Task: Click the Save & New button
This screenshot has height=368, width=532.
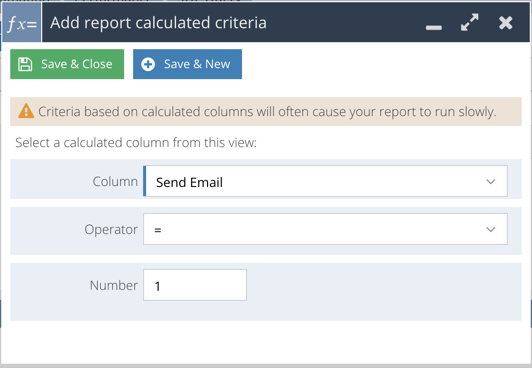Action: tap(187, 64)
